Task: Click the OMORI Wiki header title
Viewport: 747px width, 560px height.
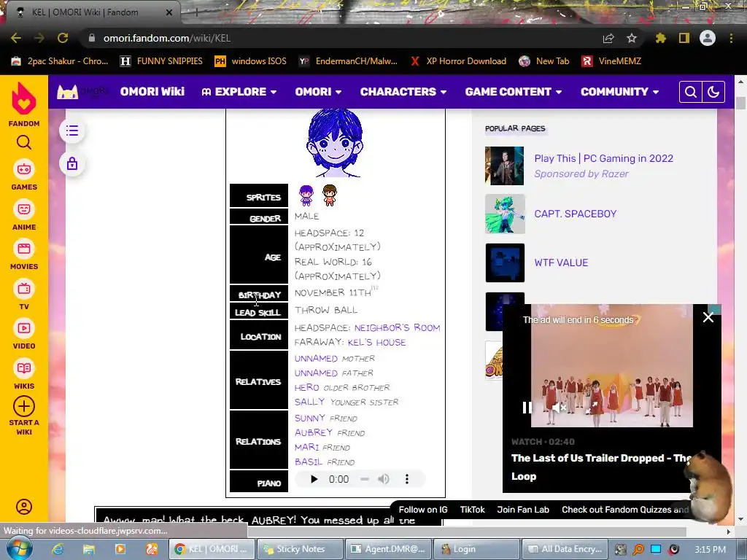Action: click(x=152, y=92)
